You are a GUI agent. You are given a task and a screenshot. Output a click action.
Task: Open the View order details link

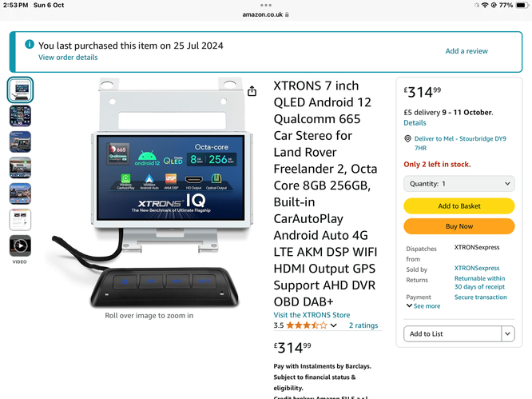(x=68, y=58)
